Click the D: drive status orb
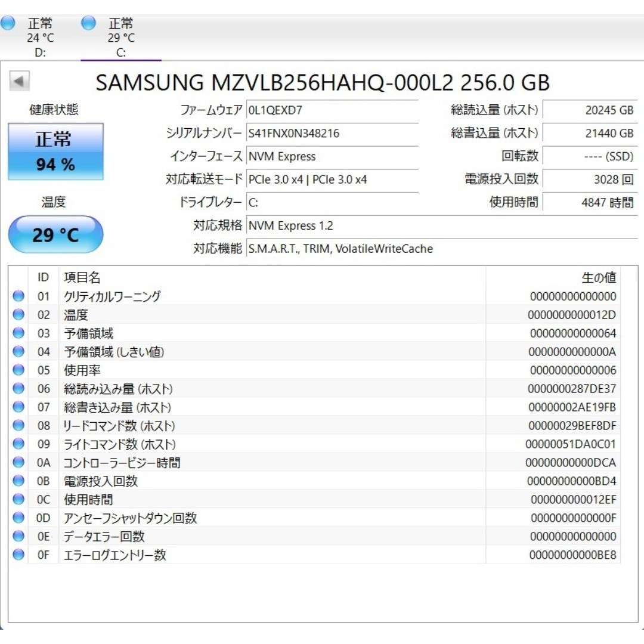Image resolution: width=644 pixels, height=644 pixels. (x=7, y=23)
